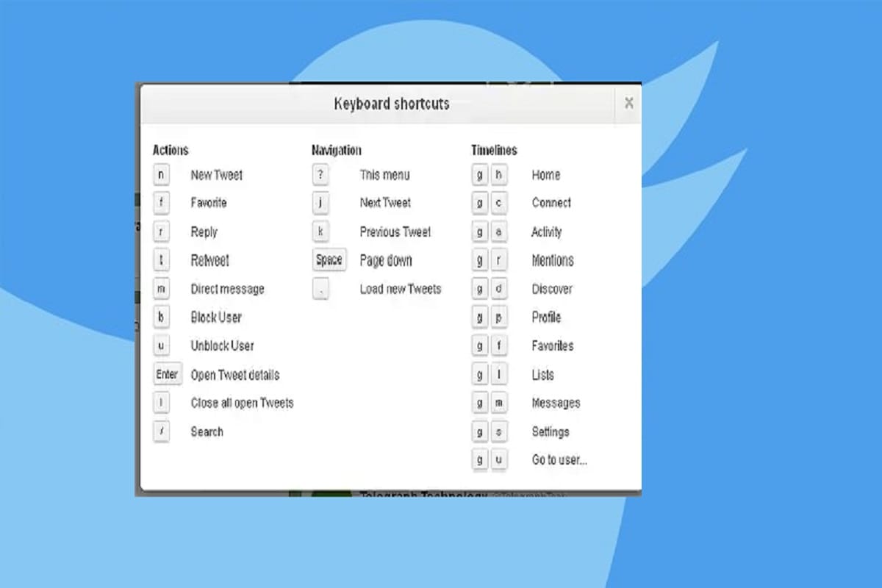Click the 'l' key beside Close all open Tweets
Screen dimensions: 882x588
[x=161, y=404]
